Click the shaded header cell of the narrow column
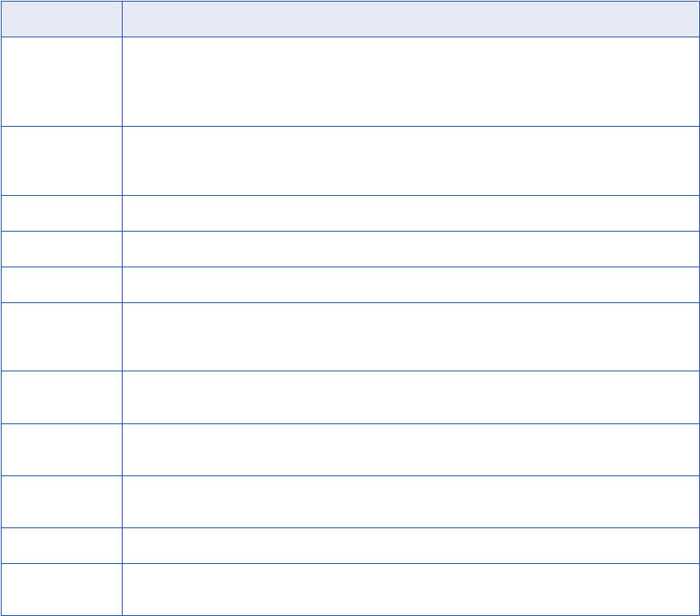Screen dimensions: 700x616 (61, 19)
